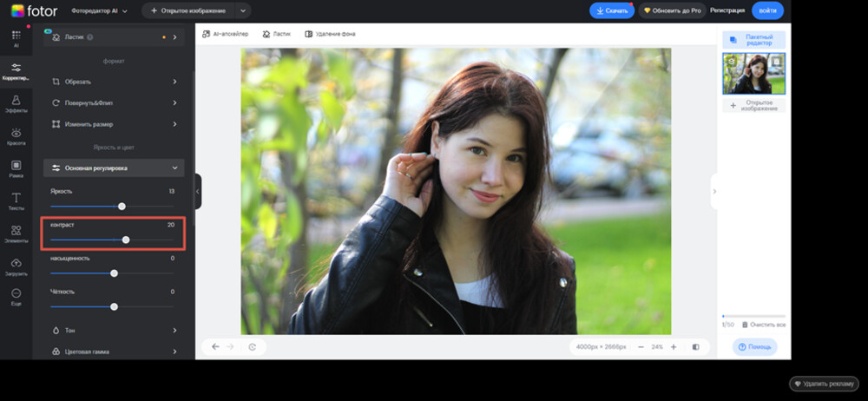Click the Яркость slider handle
The height and width of the screenshot is (401, 868).
pyautogui.click(x=122, y=207)
